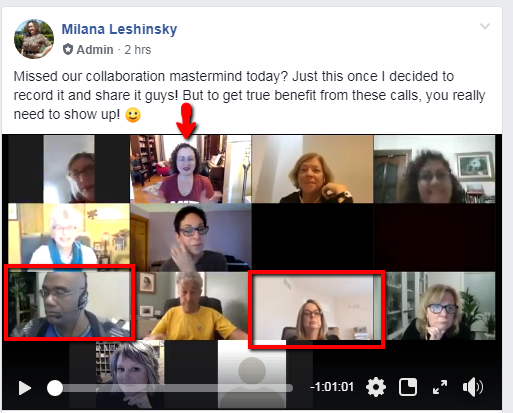Click the Admin badge shield icon
Viewport: 513px width, 413px height.
[68, 49]
